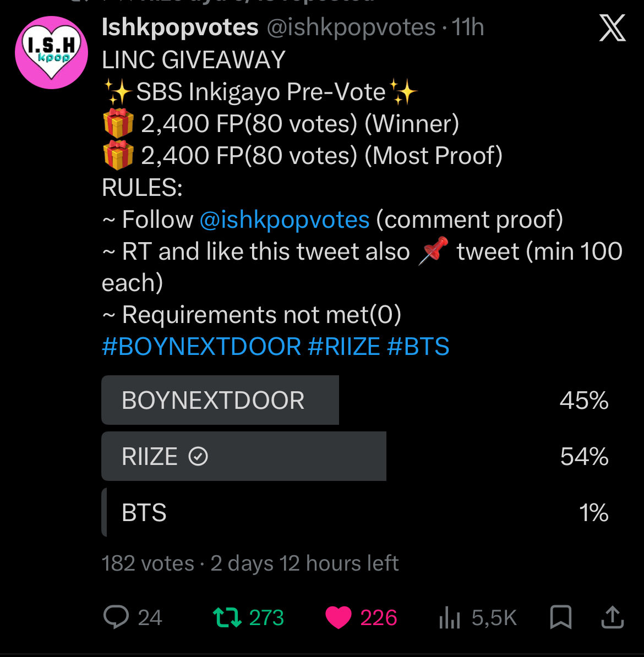Click the Ishkpopvotes display name
Viewport: 644px width, 657px height.
[x=180, y=28]
